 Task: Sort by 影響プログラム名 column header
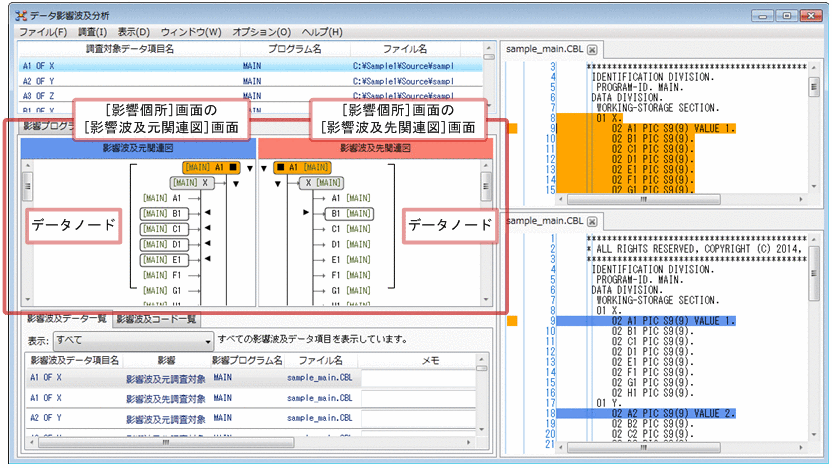[x=247, y=360]
